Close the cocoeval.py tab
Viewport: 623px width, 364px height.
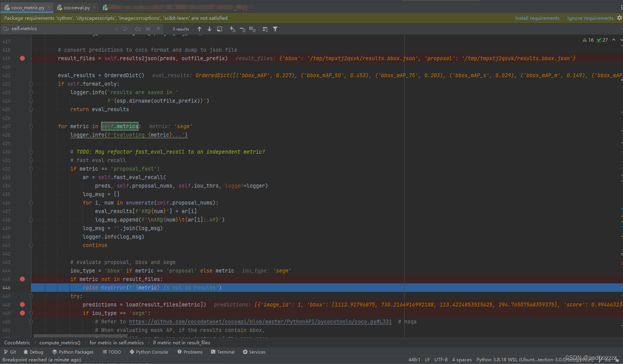click(94, 7)
